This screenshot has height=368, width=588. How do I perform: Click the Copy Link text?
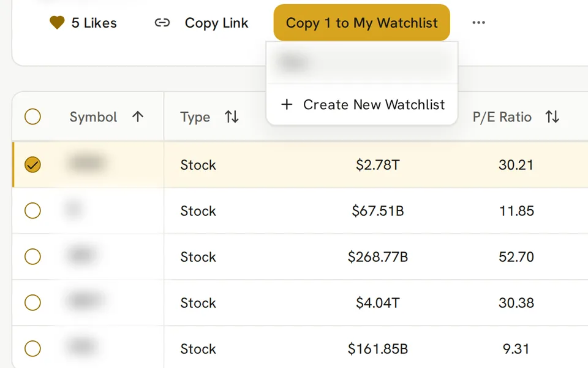tap(216, 23)
